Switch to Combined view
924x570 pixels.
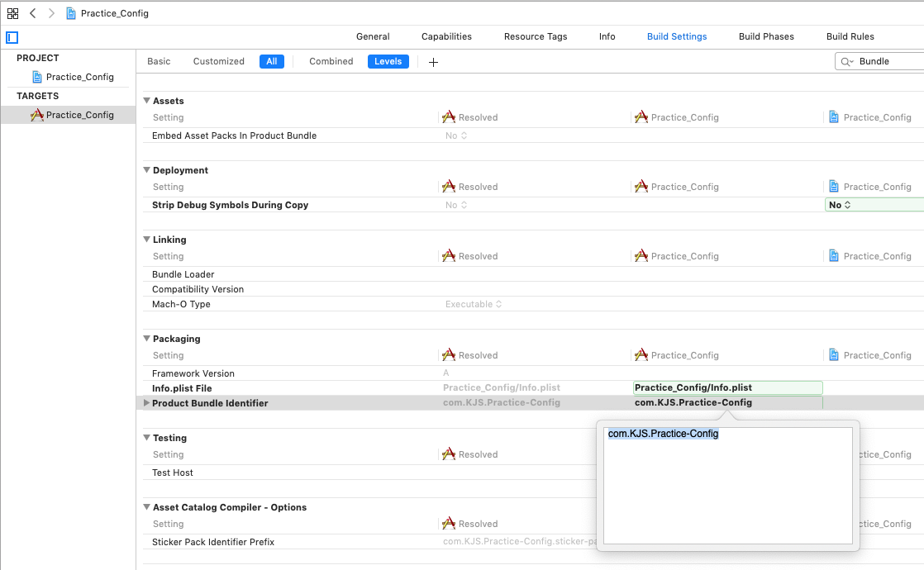pos(331,61)
